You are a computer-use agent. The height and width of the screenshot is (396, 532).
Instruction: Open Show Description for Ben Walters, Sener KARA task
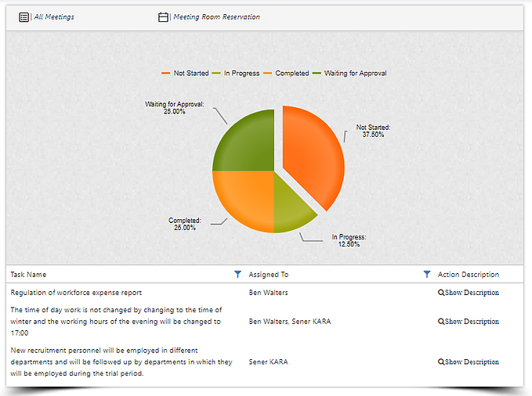click(471, 322)
